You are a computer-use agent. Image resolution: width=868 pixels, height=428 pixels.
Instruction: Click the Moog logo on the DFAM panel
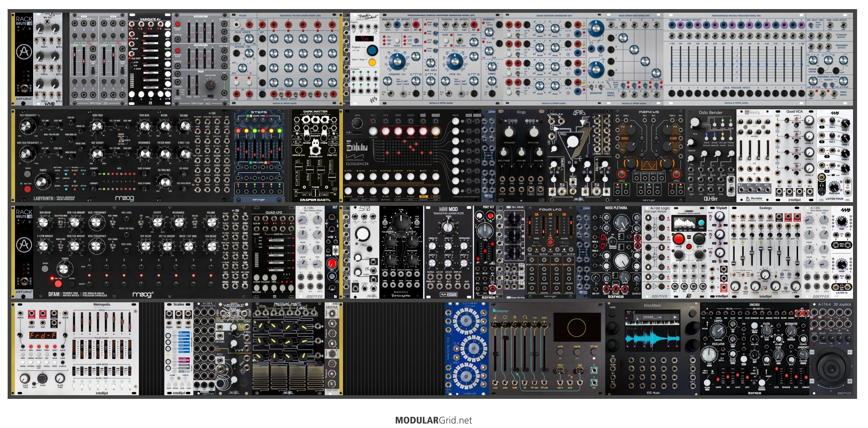(x=142, y=294)
